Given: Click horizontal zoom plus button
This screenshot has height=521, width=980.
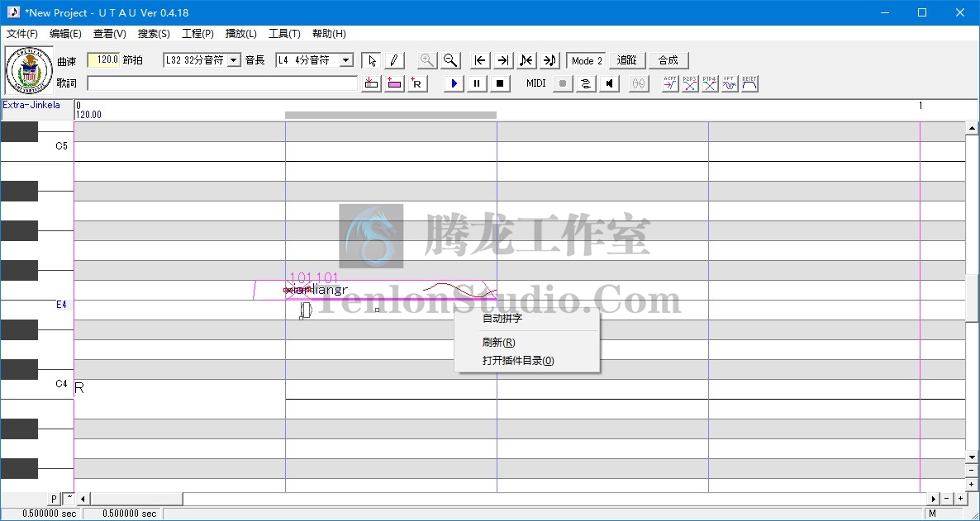Looking at the screenshot, I should pos(960,499).
